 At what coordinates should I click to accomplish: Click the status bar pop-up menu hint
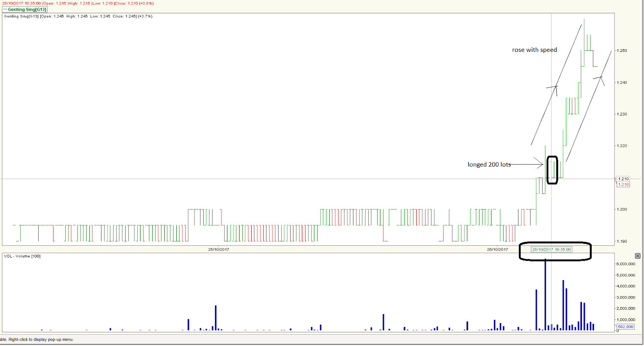37,340
